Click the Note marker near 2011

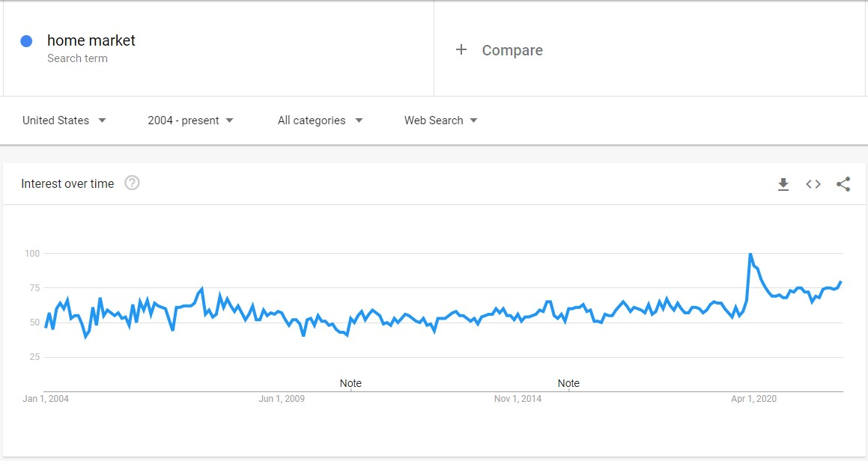point(350,383)
